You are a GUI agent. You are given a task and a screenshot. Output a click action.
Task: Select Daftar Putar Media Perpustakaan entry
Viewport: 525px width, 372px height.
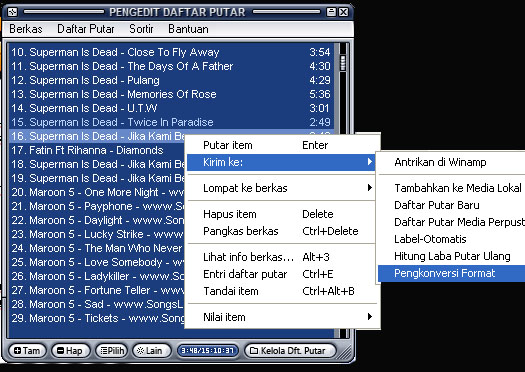click(x=451, y=222)
